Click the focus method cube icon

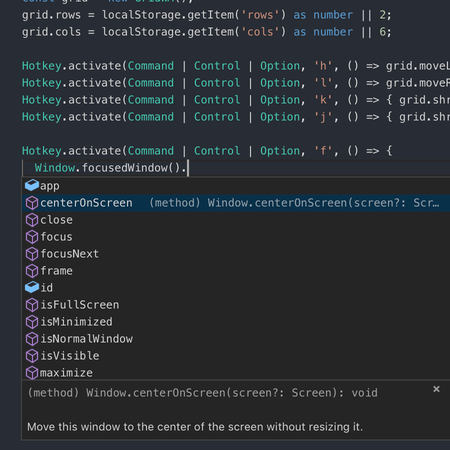click(x=32, y=237)
